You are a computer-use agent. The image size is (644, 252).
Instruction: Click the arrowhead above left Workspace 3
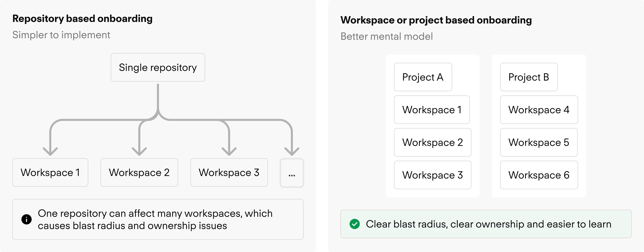[x=229, y=151]
